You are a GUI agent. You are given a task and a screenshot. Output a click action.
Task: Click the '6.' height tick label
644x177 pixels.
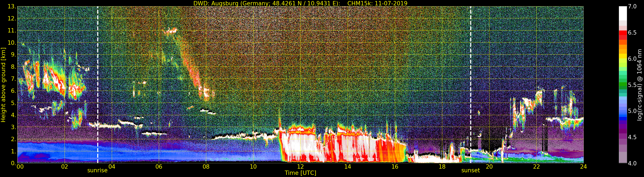(x=13, y=91)
